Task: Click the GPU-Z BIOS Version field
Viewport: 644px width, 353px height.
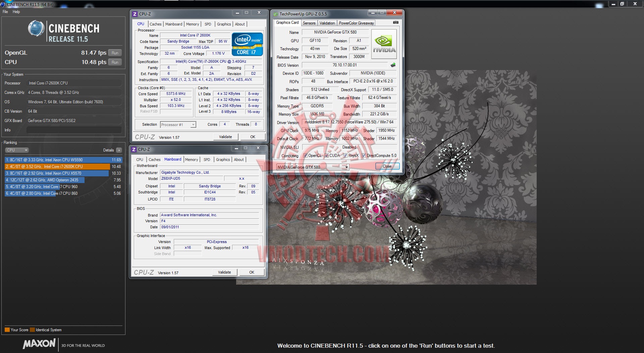Action: tap(345, 65)
